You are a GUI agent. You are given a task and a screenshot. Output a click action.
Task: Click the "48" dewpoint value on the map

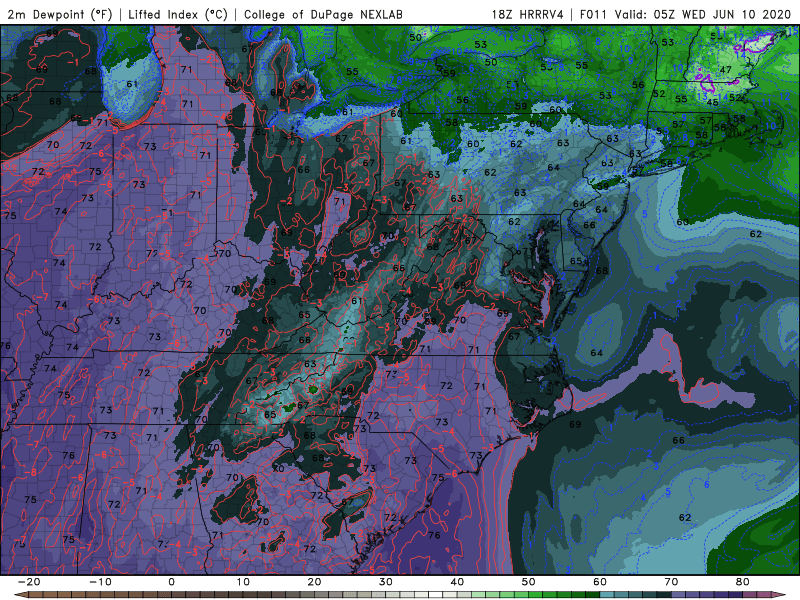point(712,102)
